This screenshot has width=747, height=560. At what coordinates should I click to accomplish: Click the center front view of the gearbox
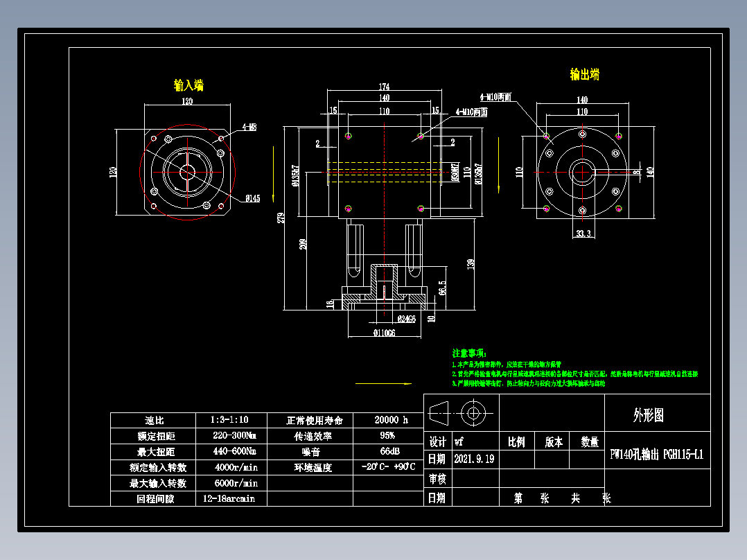pos(383,172)
